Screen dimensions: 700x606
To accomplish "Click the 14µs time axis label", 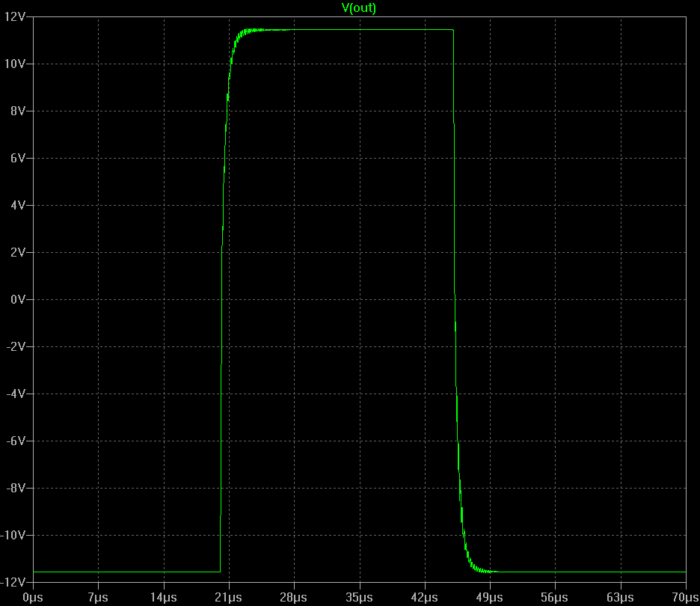I will tap(163, 598).
